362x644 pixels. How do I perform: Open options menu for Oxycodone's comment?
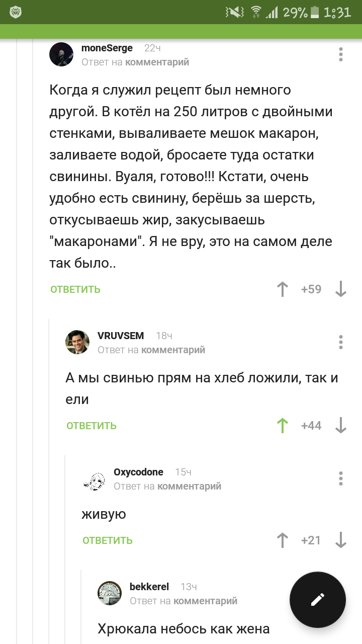click(341, 478)
